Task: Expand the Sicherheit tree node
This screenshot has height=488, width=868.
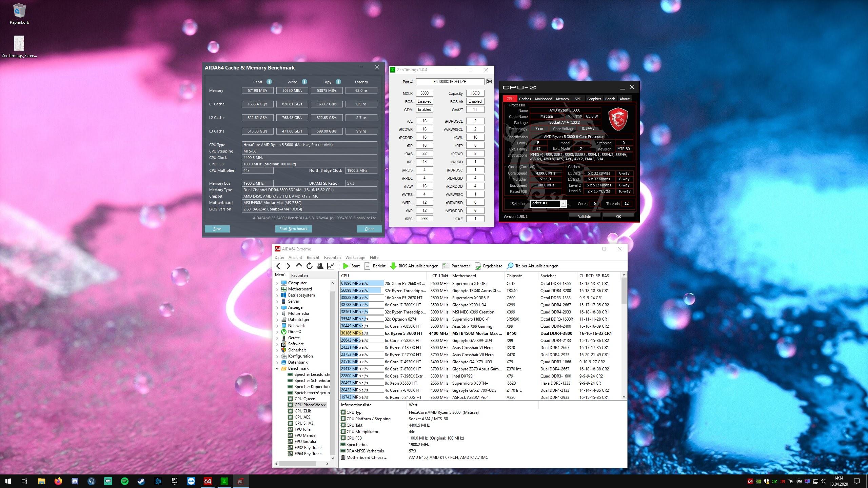Action: click(x=277, y=350)
